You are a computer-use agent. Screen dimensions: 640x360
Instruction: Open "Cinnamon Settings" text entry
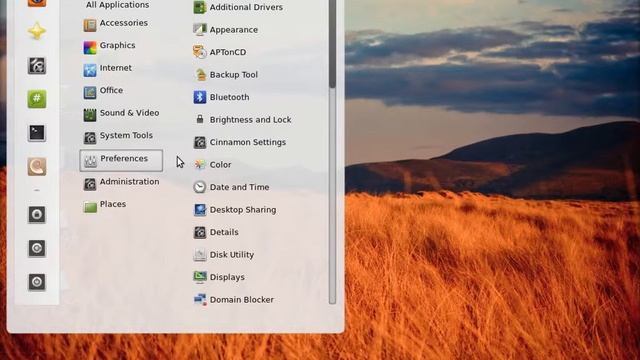pyautogui.click(x=247, y=142)
